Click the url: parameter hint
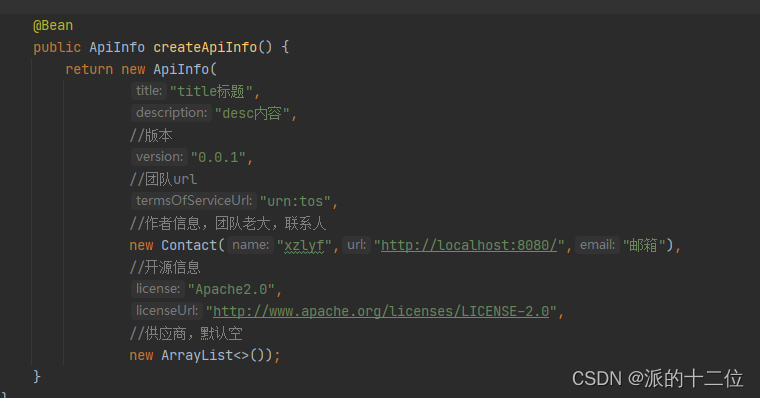The width and height of the screenshot is (760, 398). pyautogui.click(x=356, y=245)
